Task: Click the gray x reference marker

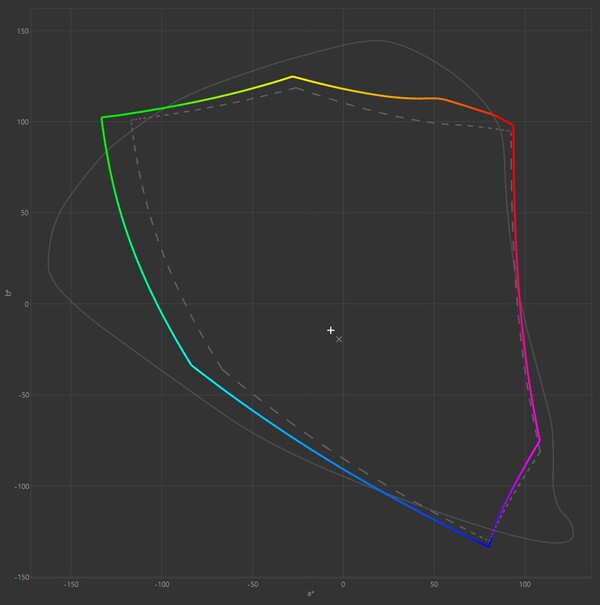Action: click(x=339, y=339)
